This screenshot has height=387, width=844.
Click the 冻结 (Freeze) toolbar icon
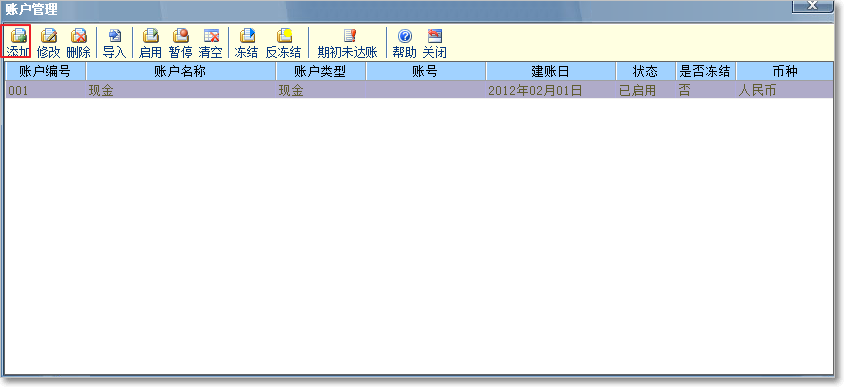[247, 42]
